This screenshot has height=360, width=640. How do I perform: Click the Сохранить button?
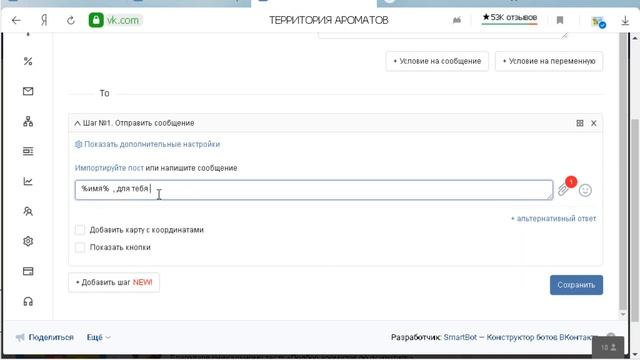point(576,285)
